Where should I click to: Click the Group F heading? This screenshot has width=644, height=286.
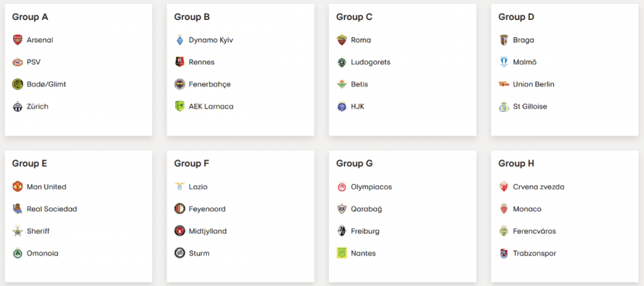pyautogui.click(x=191, y=164)
